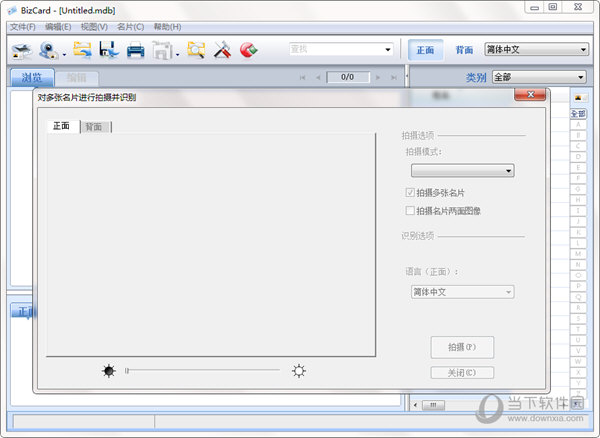This screenshot has height=438, width=600.
Task: Open the 拍摄模式 dropdown
Action: click(x=463, y=171)
